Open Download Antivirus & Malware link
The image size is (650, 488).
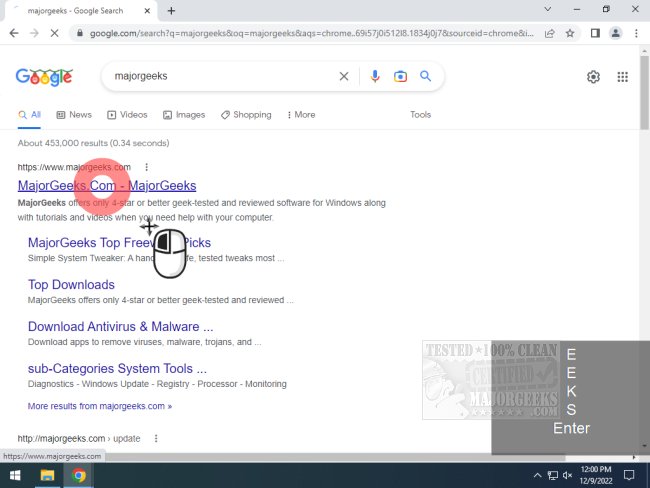click(x=121, y=326)
